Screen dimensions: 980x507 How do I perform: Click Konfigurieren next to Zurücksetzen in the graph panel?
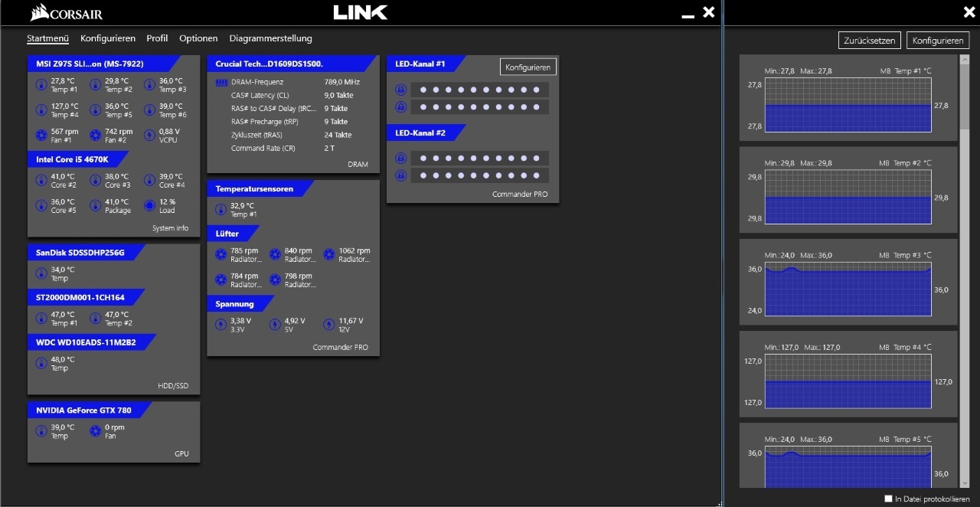point(938,41)
